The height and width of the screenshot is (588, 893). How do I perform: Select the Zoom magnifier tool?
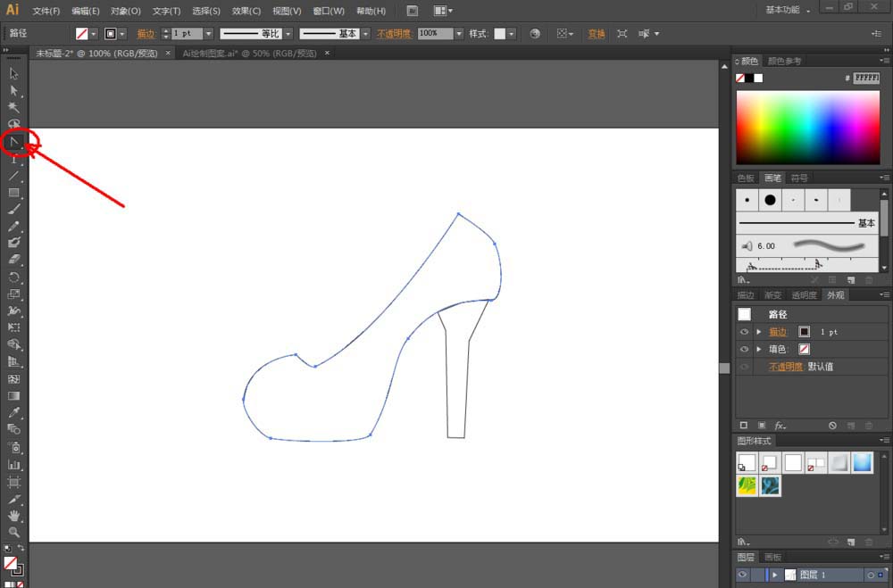click(x=14, y=532)
